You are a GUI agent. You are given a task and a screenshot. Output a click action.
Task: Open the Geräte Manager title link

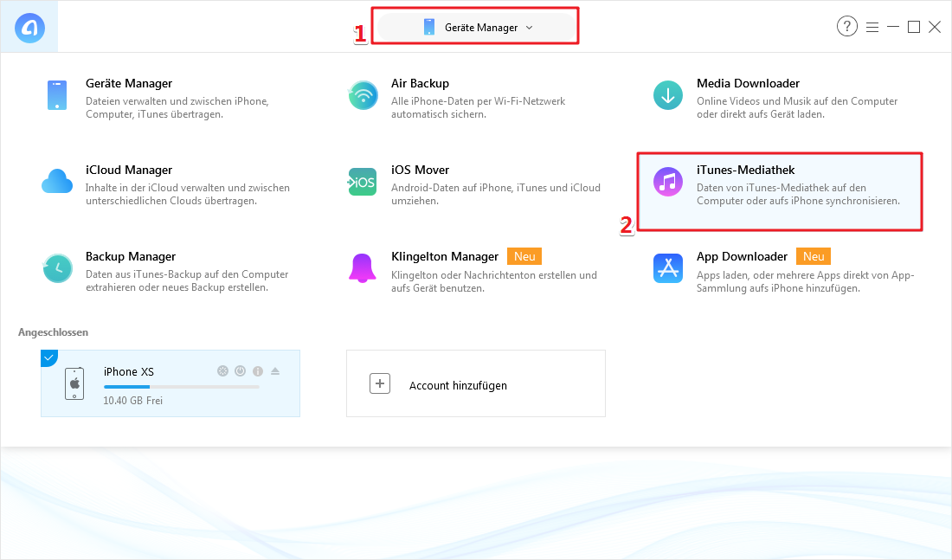click(x=129, y=83)
